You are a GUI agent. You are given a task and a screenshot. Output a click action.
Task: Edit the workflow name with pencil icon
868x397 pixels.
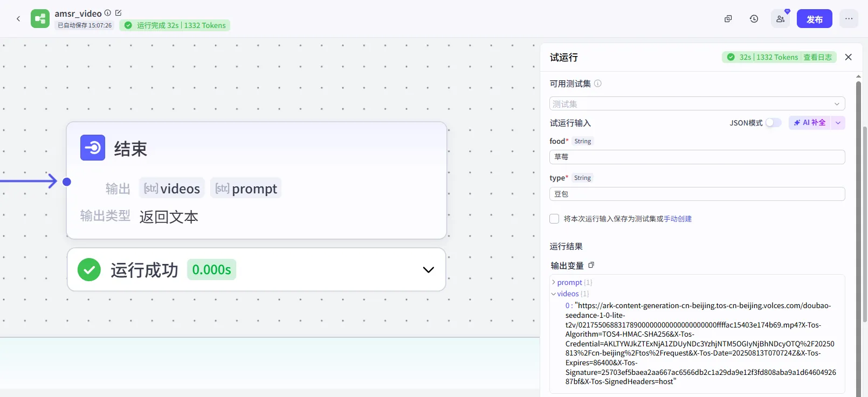pyautogui.click(x=119, y=13)
